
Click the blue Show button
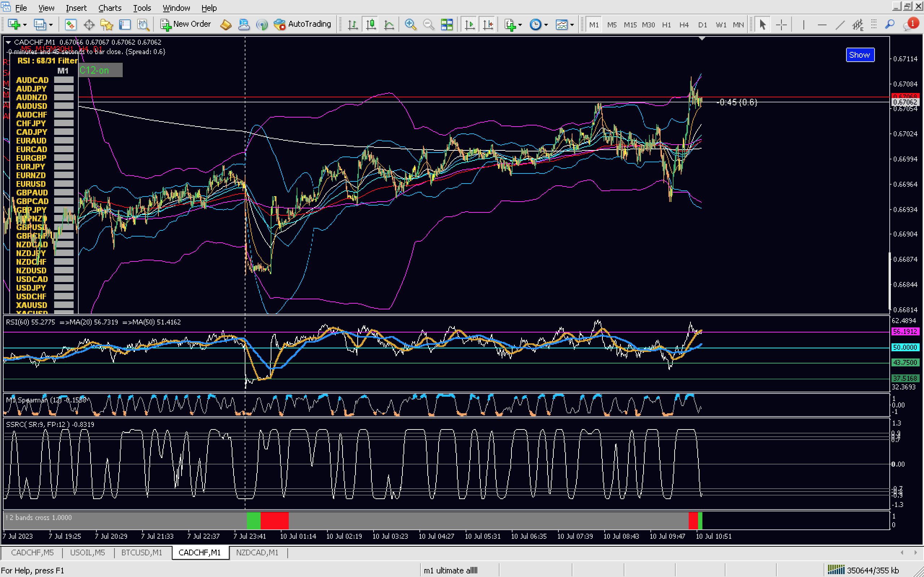[859, 55]
